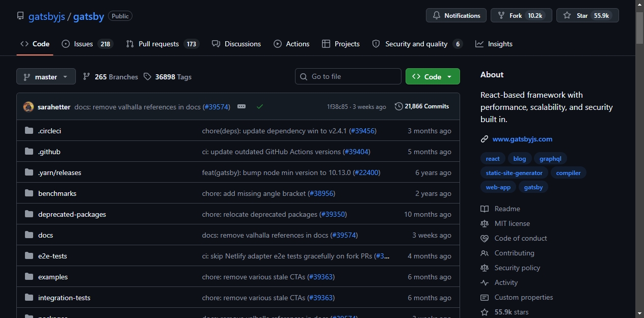Fork the repository with Fork button
Image resolution: width=644 pixels, height=318 pixels.
click(x=521, y=16)
